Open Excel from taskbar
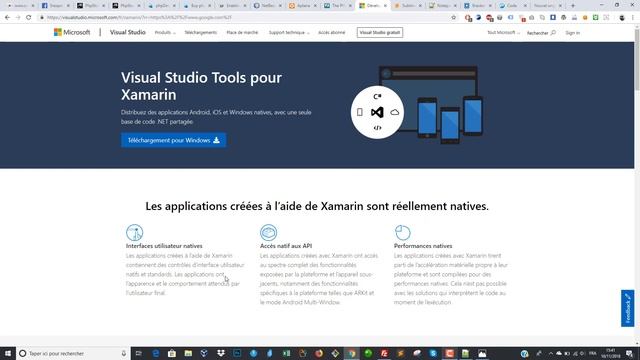This screenshot has width=640, height=360. [x=286, y=353]
